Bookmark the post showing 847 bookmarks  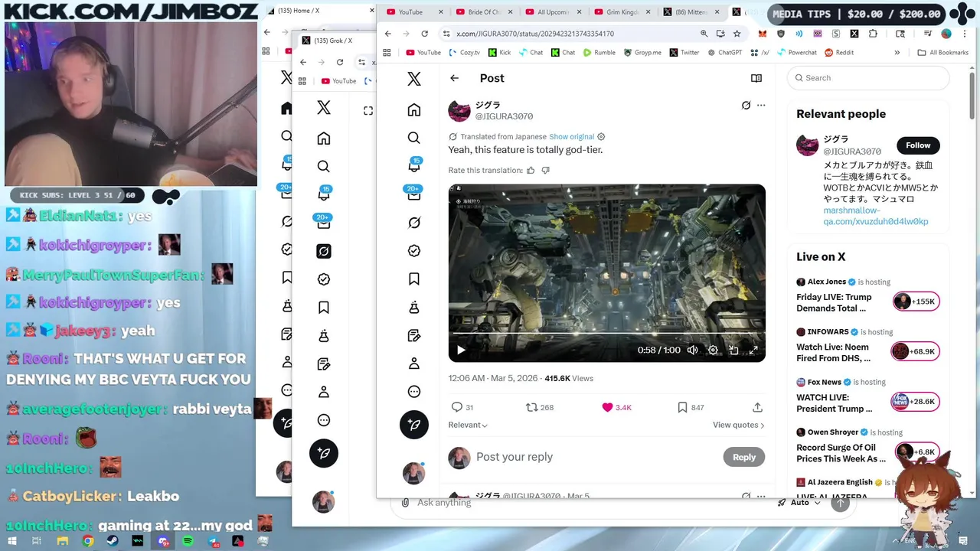point(682,407)
